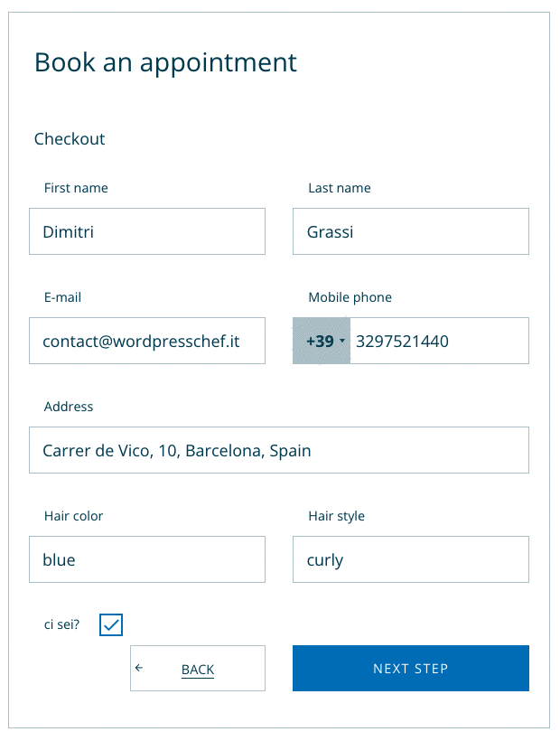Click the Hair color field showing blue
Screen dimensions: 560x741
[x=147, y=560]
